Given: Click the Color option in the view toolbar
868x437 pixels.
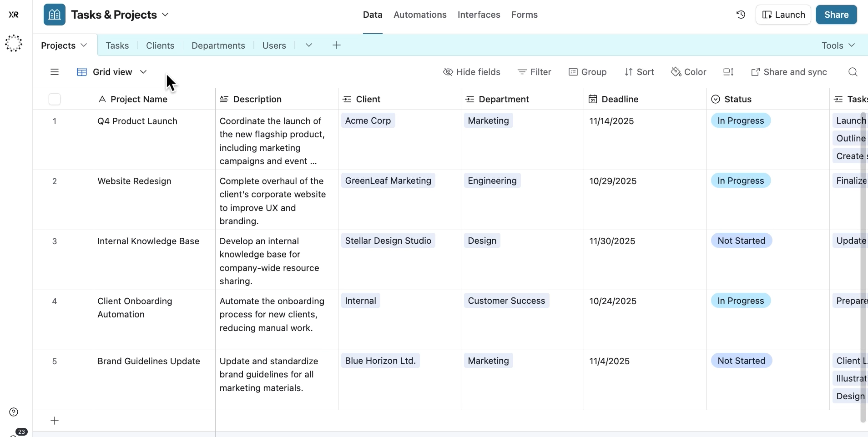Looking at the screenshot, I should click(689, 72).
